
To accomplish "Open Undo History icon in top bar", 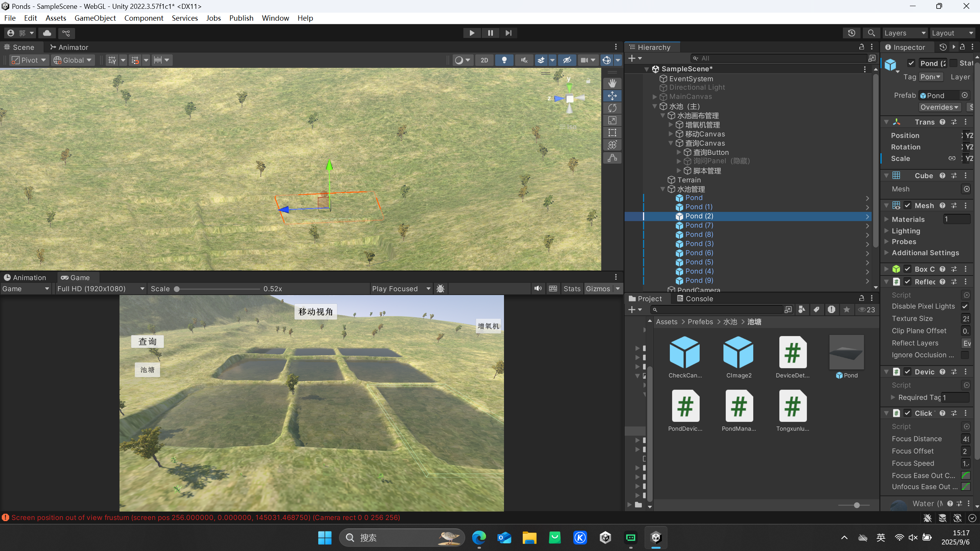I will coord(851,33).
